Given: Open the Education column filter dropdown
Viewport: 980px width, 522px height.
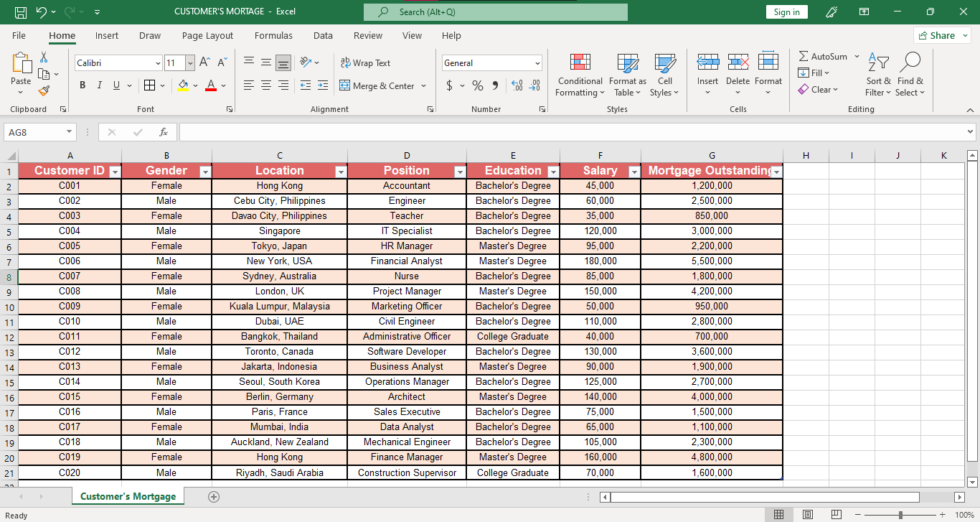Looking at the screenshot, I should (552, 172).
